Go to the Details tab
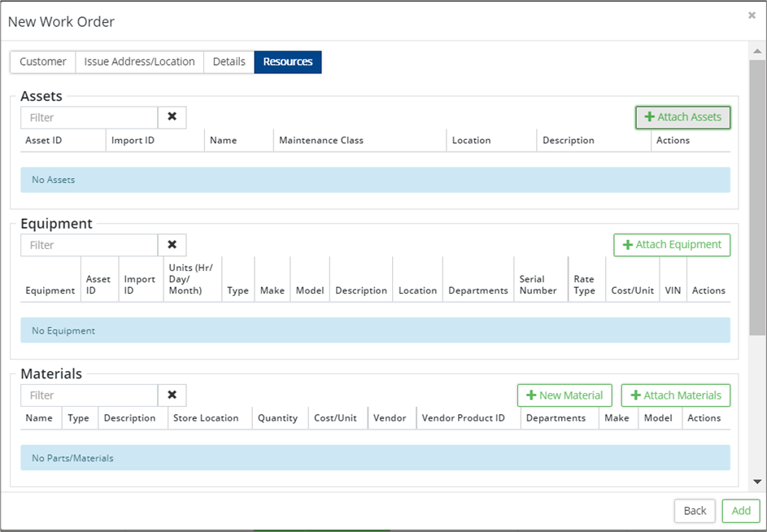 [229, 62]
